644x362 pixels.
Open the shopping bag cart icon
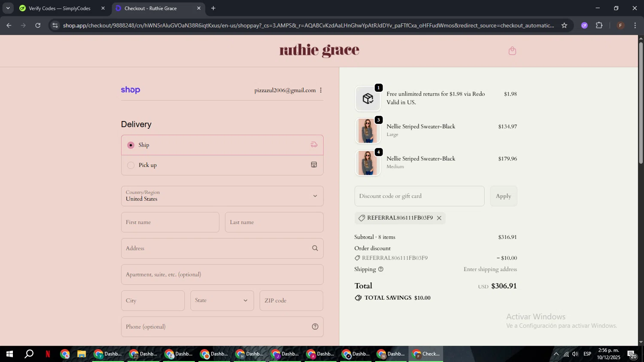[512, 51]
